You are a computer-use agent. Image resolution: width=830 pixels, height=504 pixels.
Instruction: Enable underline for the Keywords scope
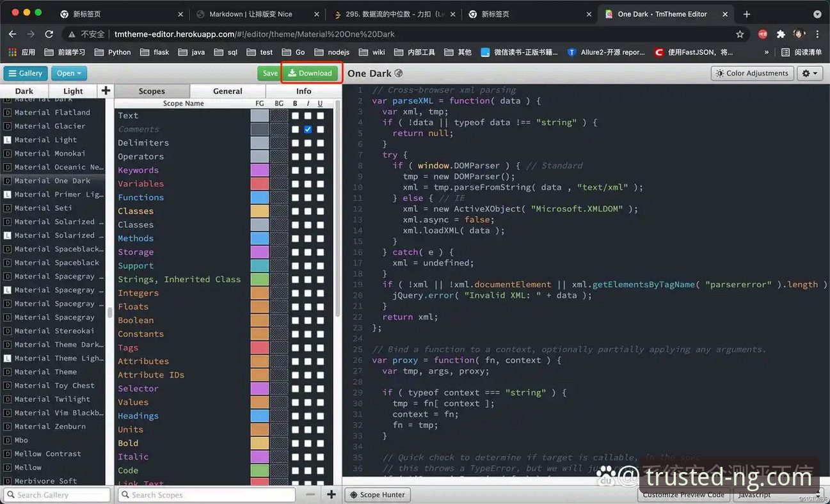pyautogui.click(x=320, y=170)
